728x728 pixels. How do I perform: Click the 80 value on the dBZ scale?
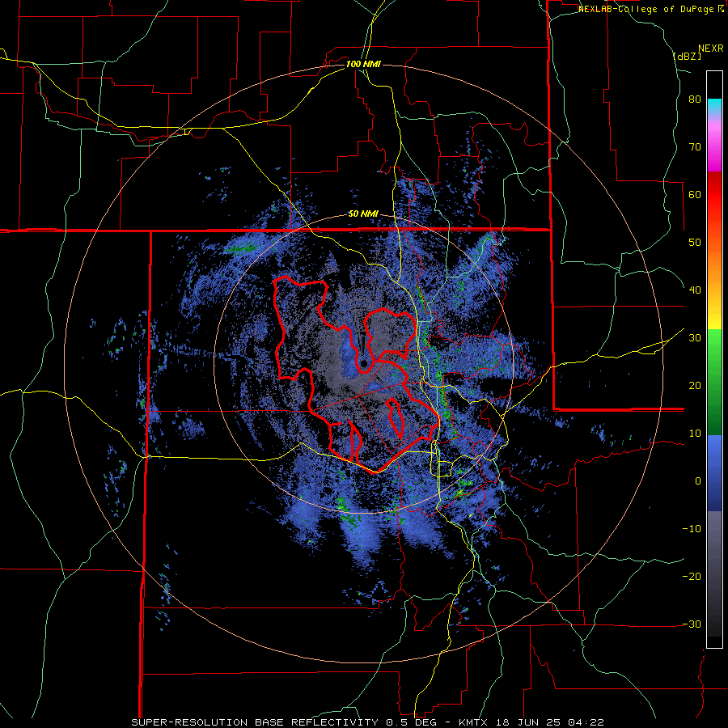click(695, 99)
